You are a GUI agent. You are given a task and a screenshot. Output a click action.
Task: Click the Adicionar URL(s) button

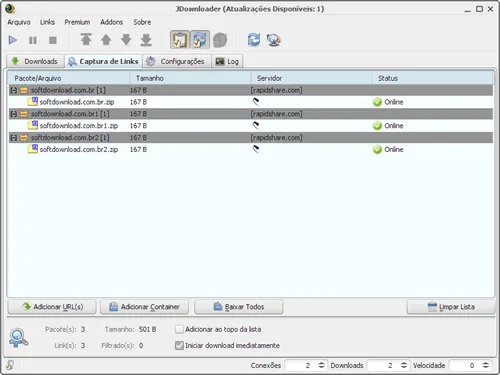click(52, 307)
